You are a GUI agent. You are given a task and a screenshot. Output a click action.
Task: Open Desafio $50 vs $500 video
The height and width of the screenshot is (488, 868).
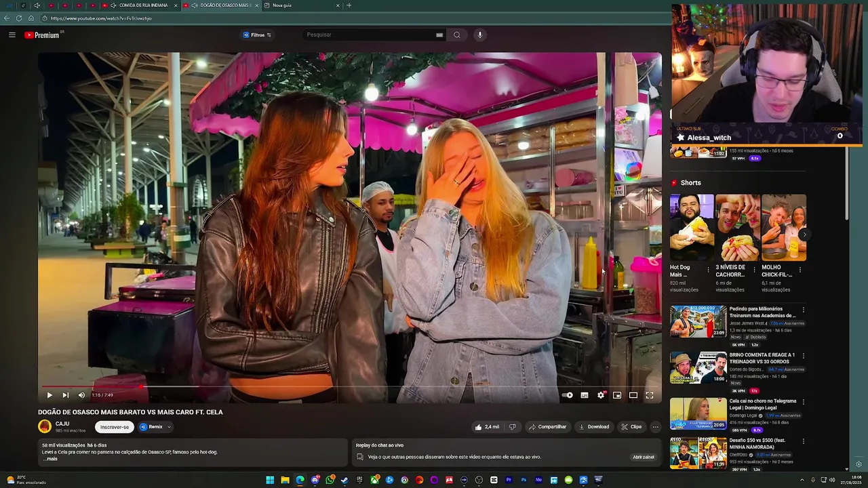pos(698,453)
